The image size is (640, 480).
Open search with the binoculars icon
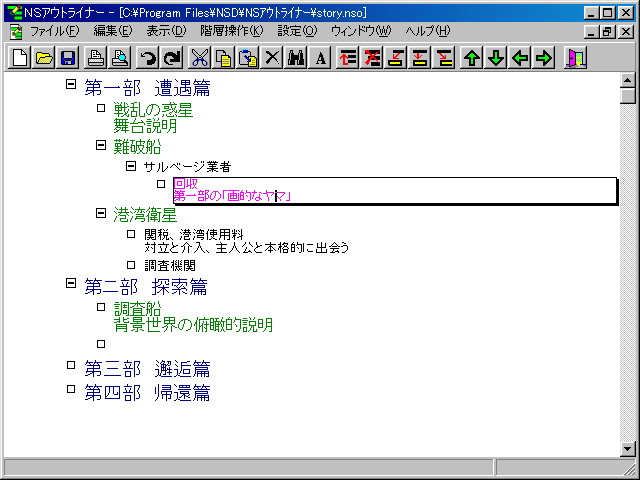296,58
